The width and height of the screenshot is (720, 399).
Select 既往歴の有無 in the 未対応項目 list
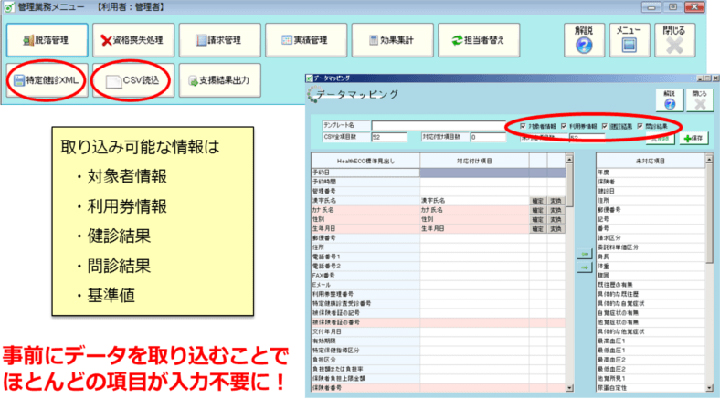point(650,285)
